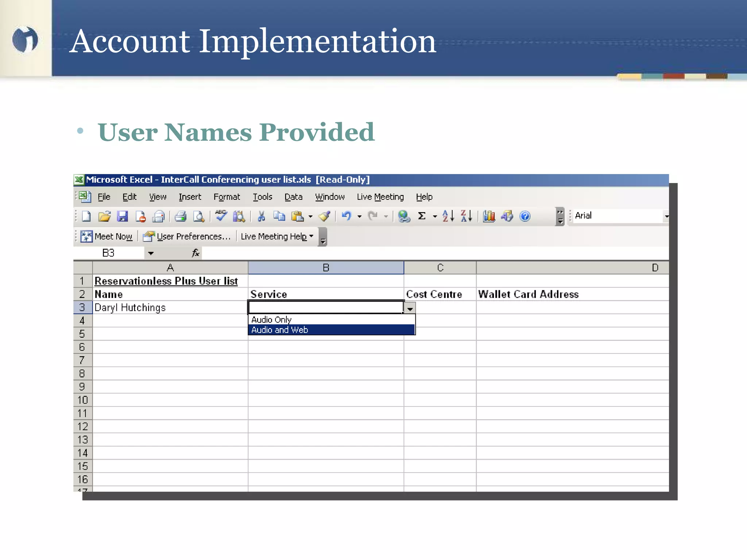The image size is (747, 560).
Task: Select row 10 header
Action: pos(83,400)
